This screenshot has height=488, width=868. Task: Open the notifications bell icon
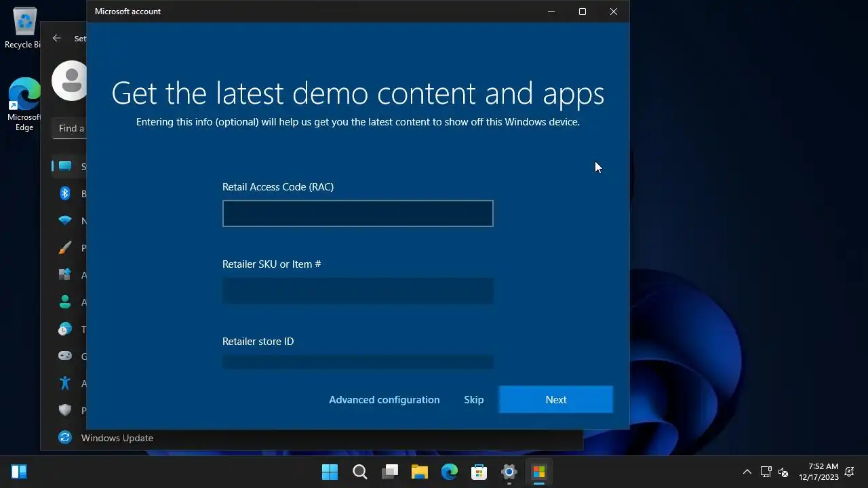point(849,472)
